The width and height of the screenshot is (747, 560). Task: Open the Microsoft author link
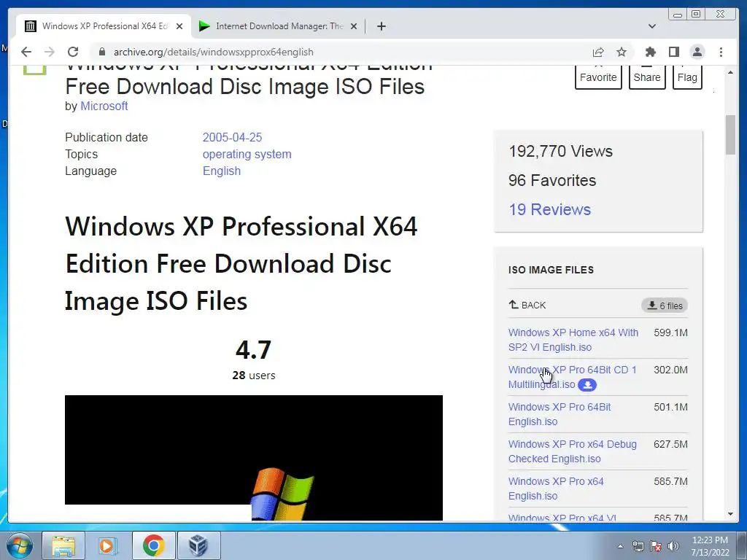pyautogui.click(x=104, y=106)
